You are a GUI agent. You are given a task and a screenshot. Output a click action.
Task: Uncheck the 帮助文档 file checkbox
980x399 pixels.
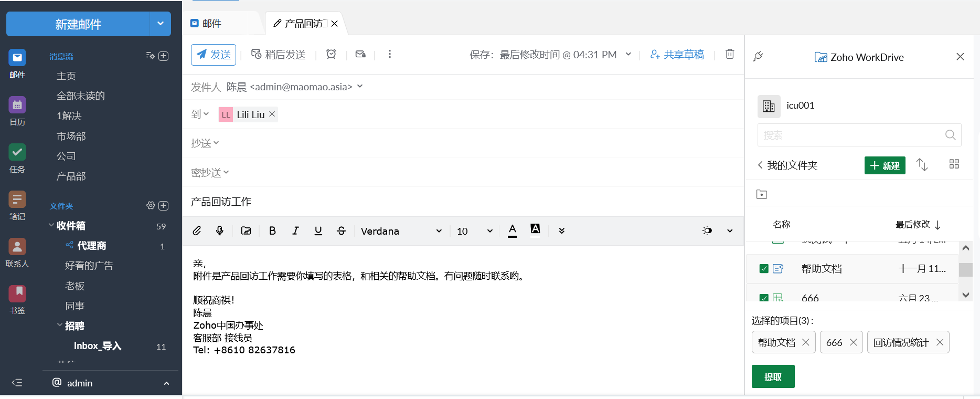click(764, 269)
